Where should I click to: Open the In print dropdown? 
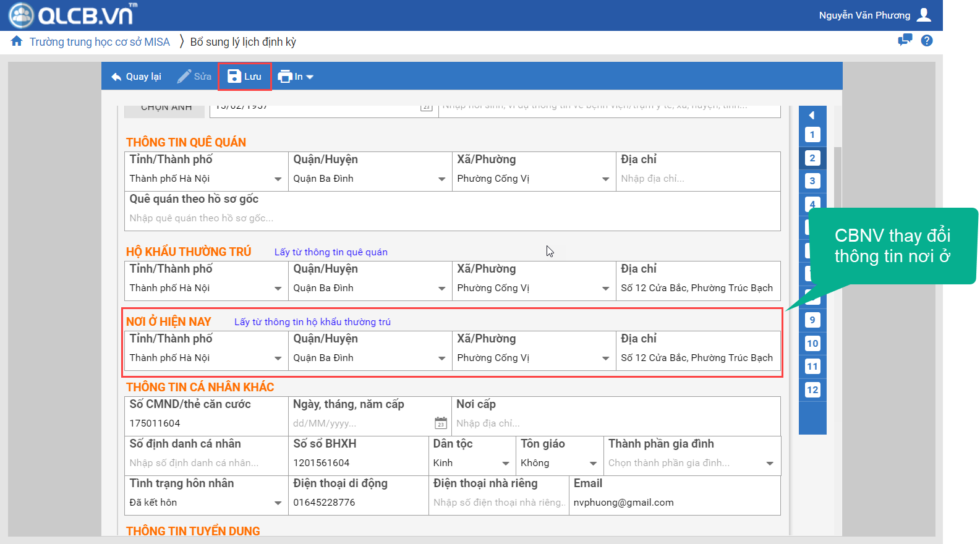[296, 77]
